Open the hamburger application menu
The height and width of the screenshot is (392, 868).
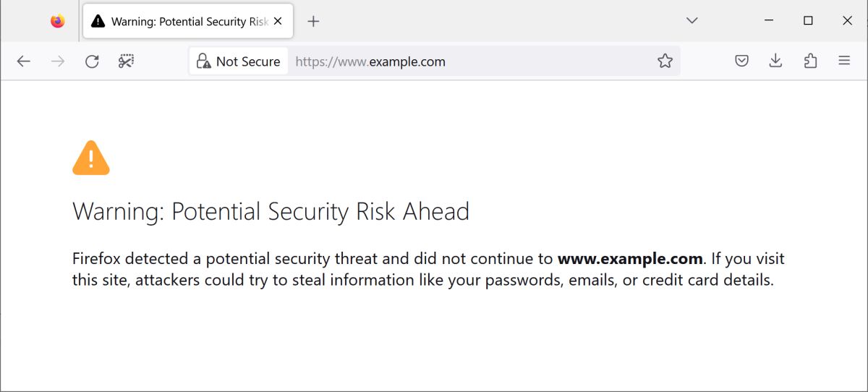(844, 61)
